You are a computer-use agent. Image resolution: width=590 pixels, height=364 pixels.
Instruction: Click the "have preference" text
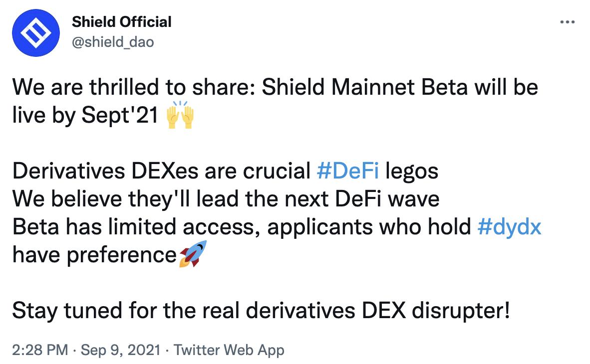[94, 255]
